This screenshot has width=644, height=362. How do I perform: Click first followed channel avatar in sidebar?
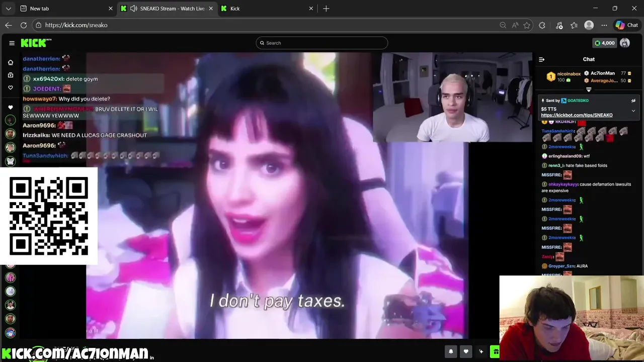tap(10, 120)
